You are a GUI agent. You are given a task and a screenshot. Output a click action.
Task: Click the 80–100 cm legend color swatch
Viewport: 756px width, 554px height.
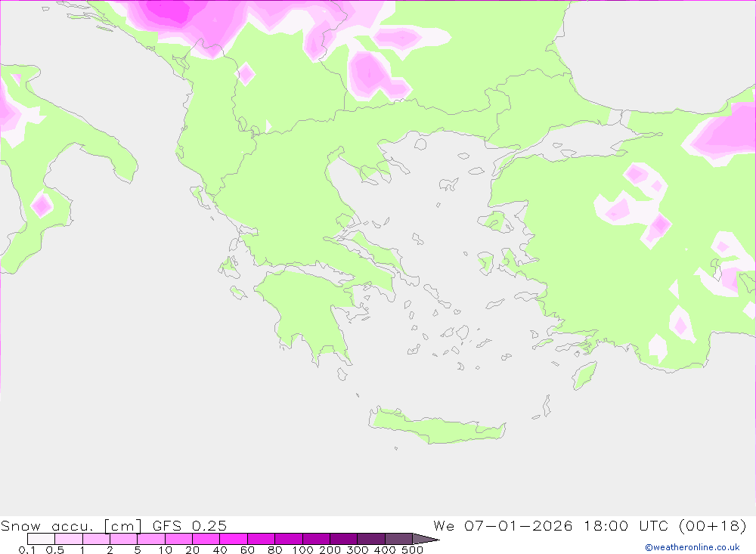[x=289, y=539]
